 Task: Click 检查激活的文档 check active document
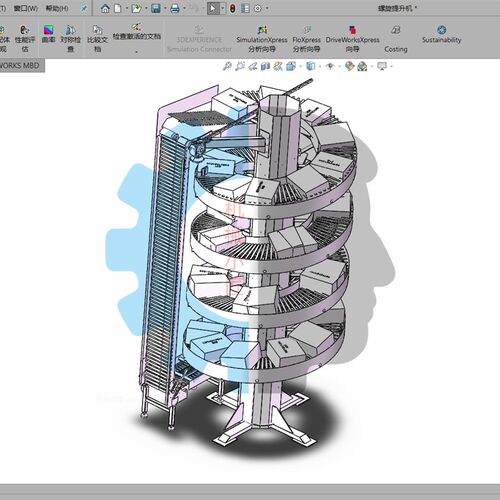coord(137,32)
